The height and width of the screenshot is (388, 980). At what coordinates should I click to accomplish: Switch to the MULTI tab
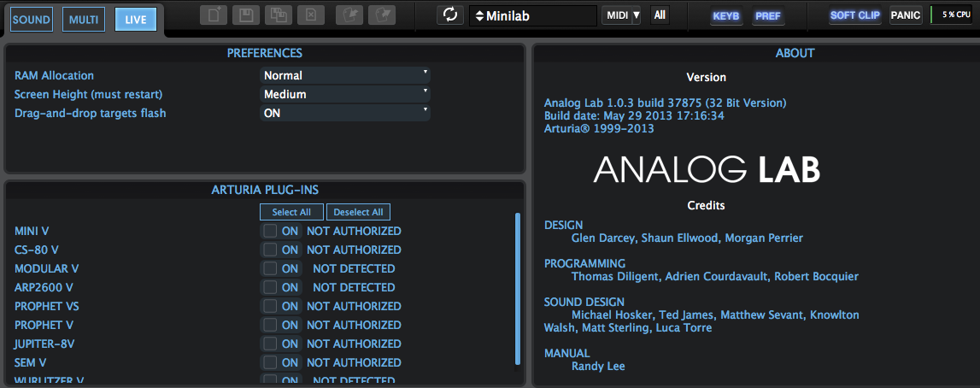(x=84, y=20)
